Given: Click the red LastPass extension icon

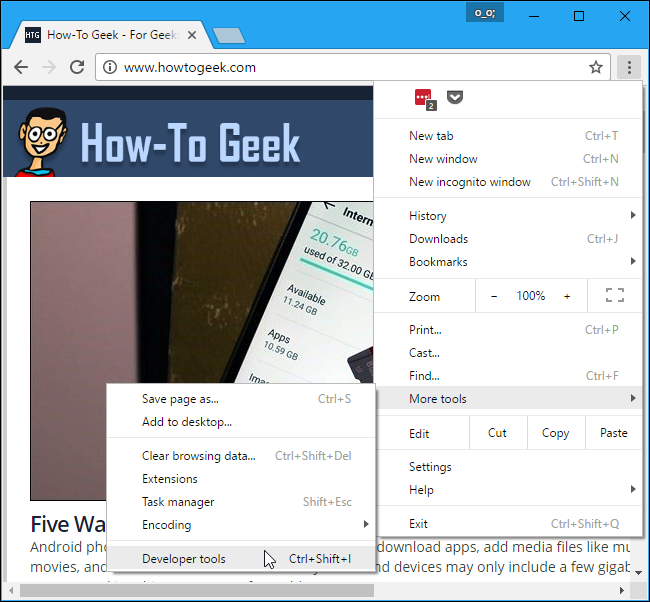Looking at the screenshot, I should click(424, 99).
